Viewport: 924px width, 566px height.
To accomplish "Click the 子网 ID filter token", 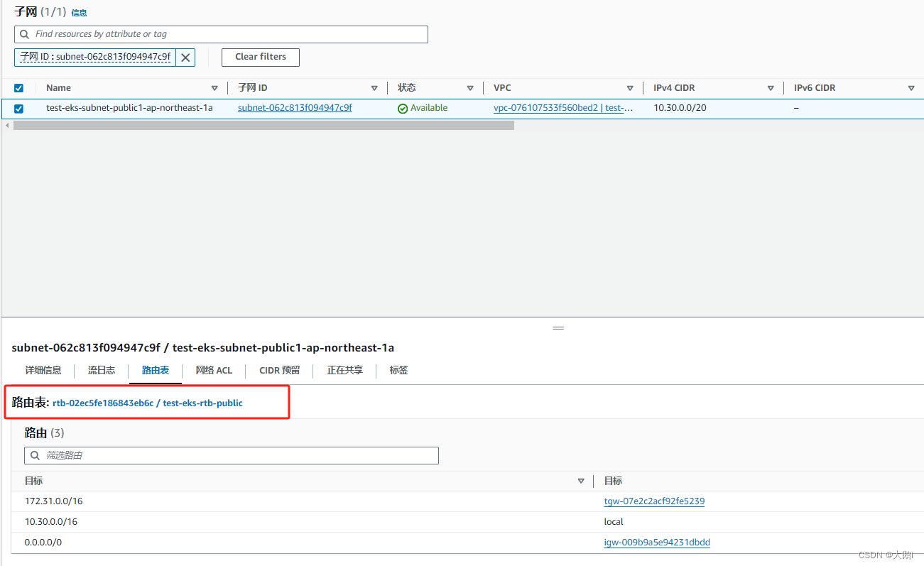I will tap(95, 58).
